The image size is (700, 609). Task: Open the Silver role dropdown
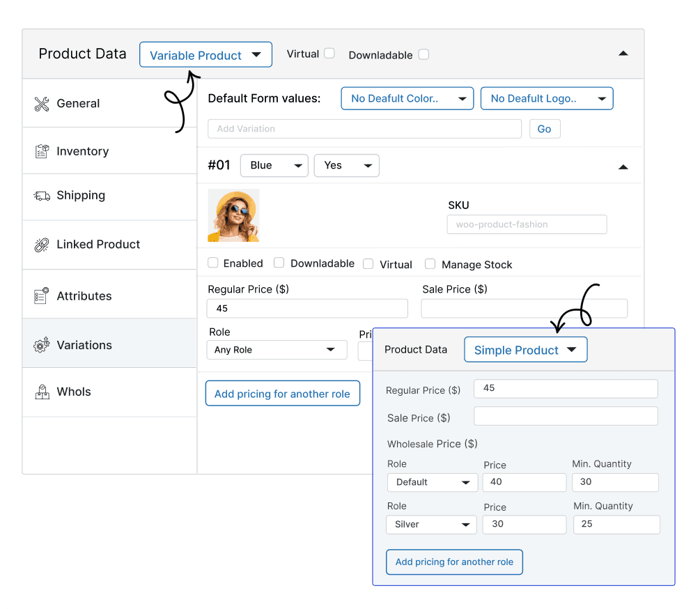click(432, 525)
